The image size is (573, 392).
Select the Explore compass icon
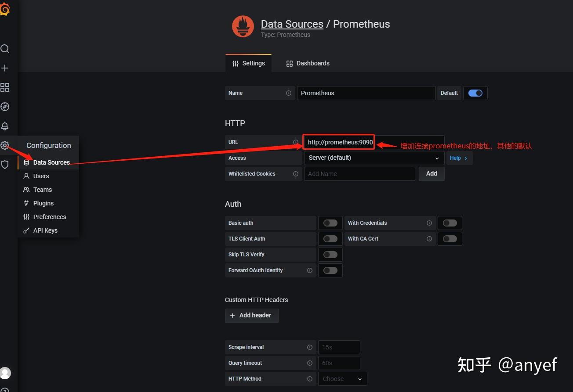pyautogui.click(x=5, y=107)
